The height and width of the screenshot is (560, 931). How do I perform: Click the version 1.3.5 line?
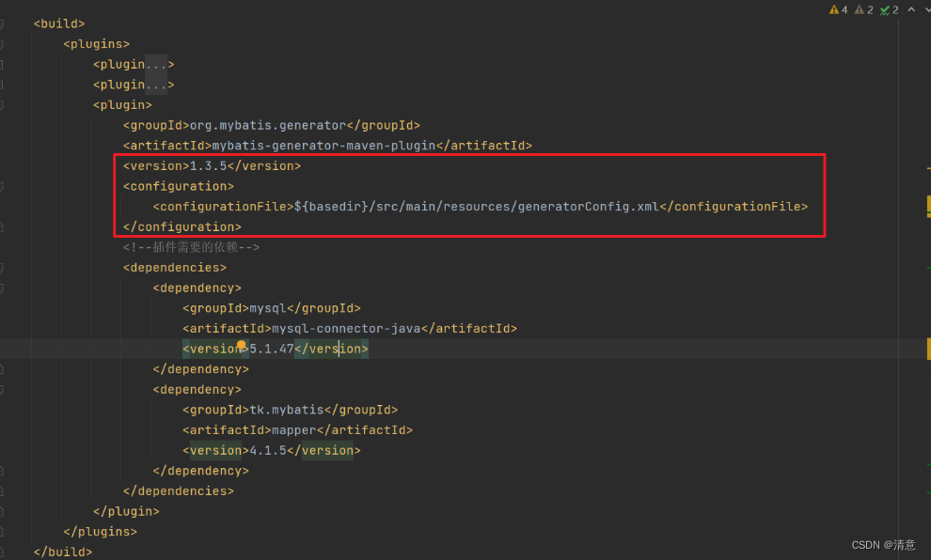[212, 166]
